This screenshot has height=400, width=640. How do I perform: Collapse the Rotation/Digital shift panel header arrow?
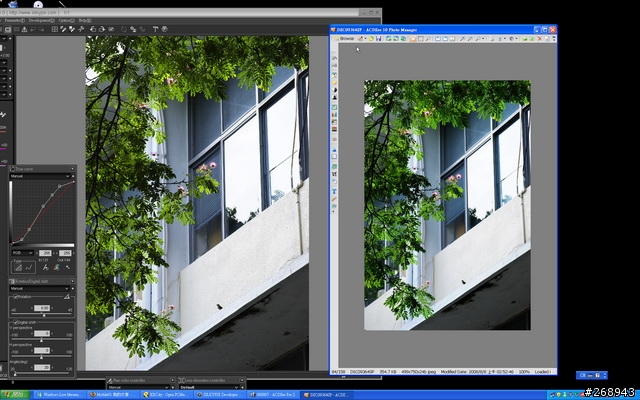point(73,281)
